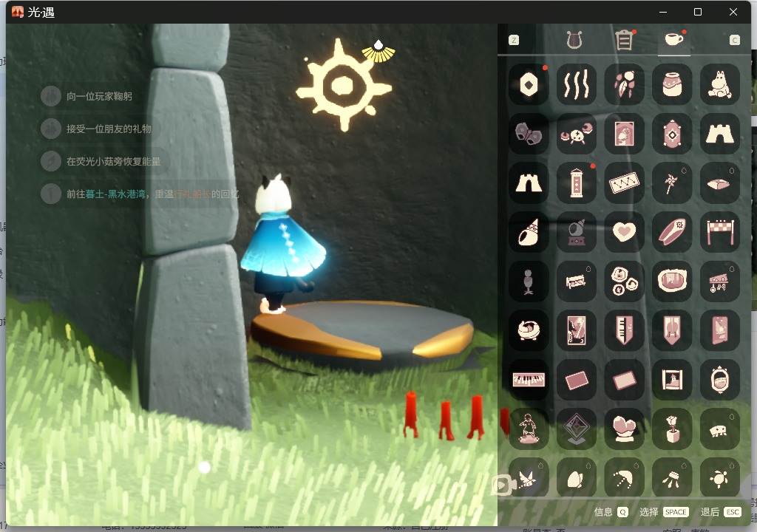
Task: Click the quest text 向一位玩家鞠躬
Action: pyautogui.click(x=100, y=96)
